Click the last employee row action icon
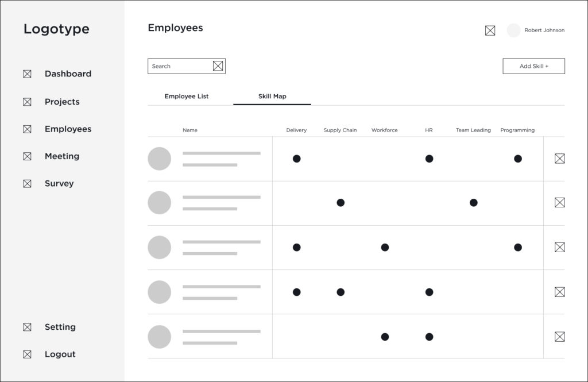This screenshot has width=588, height=382. pyautogui.click(x=559, y=337)
